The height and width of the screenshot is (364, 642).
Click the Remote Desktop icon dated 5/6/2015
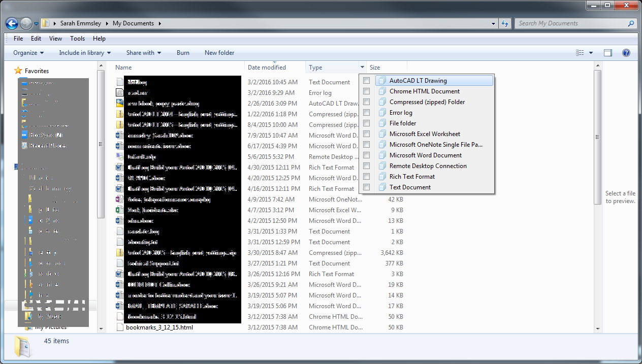(x=120, y=157)
